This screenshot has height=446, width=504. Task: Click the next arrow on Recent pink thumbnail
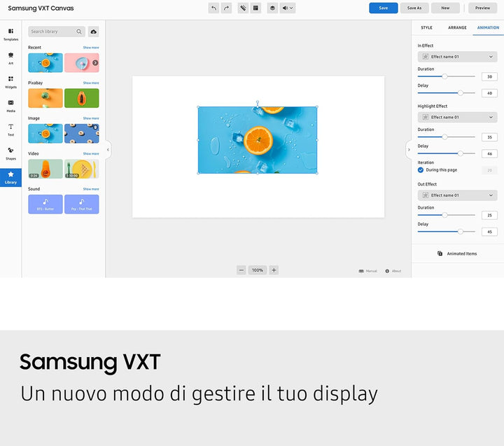(x=95, y=63)
